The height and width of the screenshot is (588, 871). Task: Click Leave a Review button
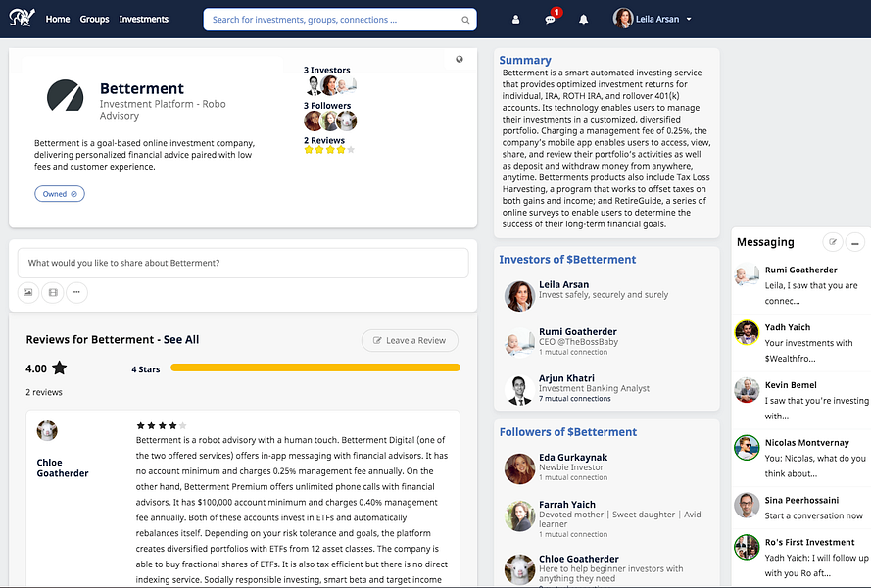(x=410, y=341)
